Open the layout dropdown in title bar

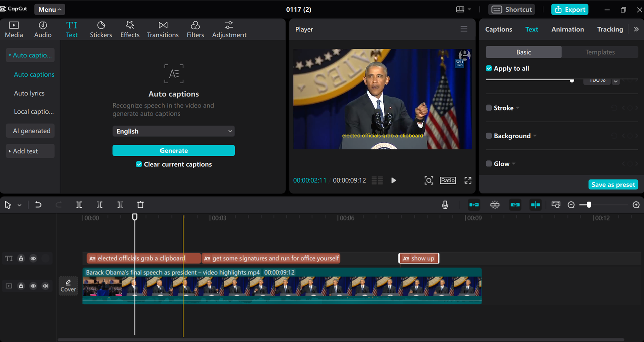pos(464,9)
